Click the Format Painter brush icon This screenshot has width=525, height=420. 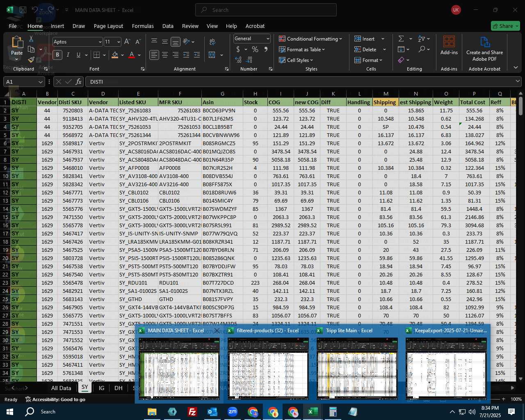[x=31, y=60]
